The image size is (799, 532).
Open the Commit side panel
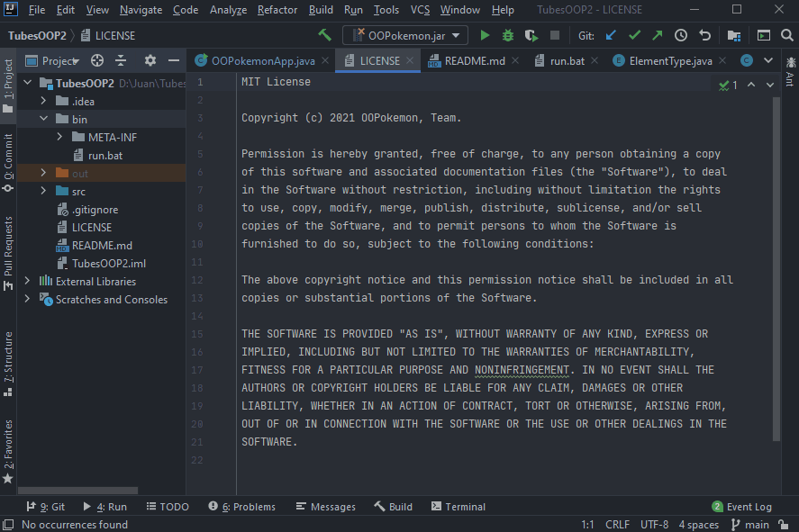pyautogui.click(x=7, y=163)
